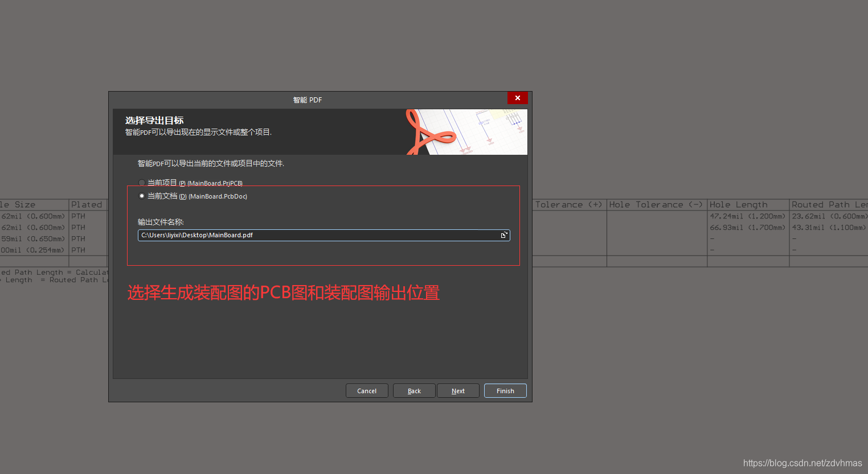
Task: Click the '47.24mil (1.200mm)' cell in background
Action: tap(747, 216)
